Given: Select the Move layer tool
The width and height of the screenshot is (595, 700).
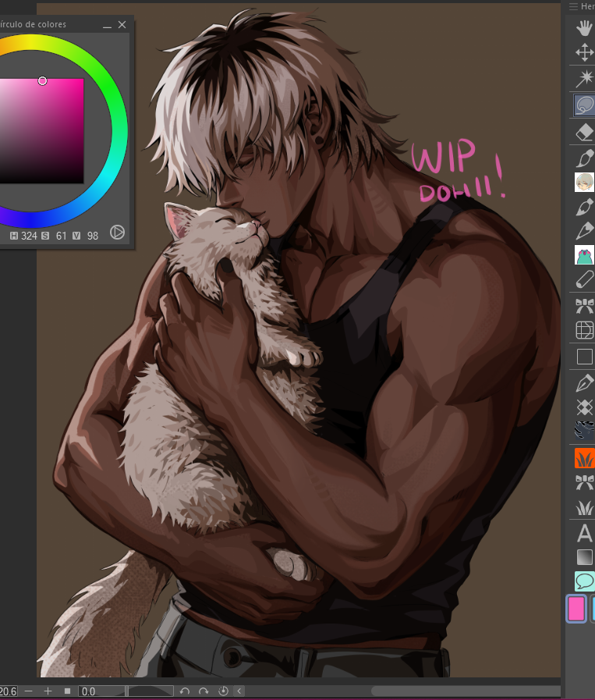Looking at the screenshot, I should point(584,52).
